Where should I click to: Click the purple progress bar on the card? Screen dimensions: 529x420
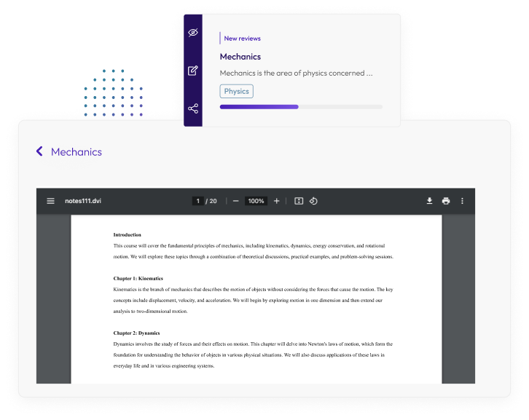(x=259, y=107)
